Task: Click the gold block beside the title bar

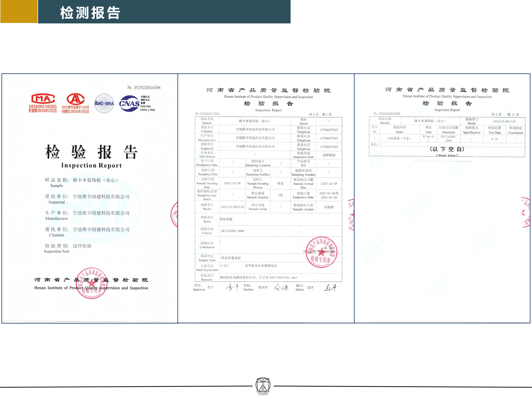Action: click(x=19, y=12)
